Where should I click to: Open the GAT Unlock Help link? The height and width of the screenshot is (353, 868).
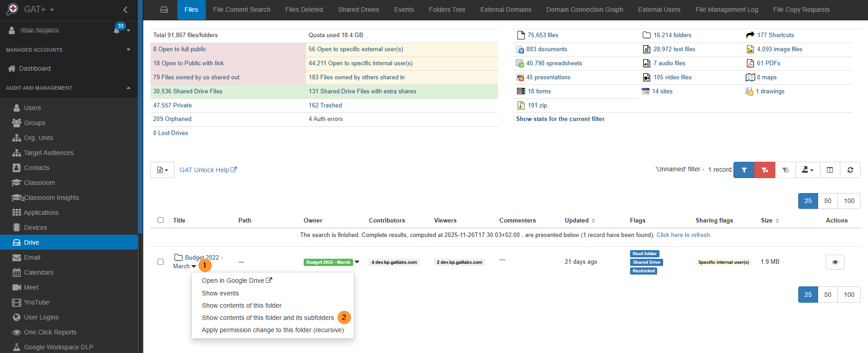click(208, 170)
